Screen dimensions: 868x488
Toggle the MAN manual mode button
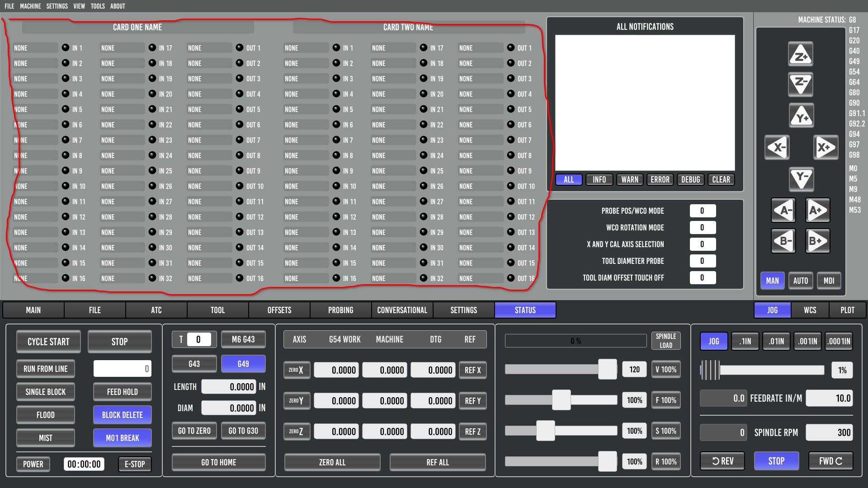773,280
